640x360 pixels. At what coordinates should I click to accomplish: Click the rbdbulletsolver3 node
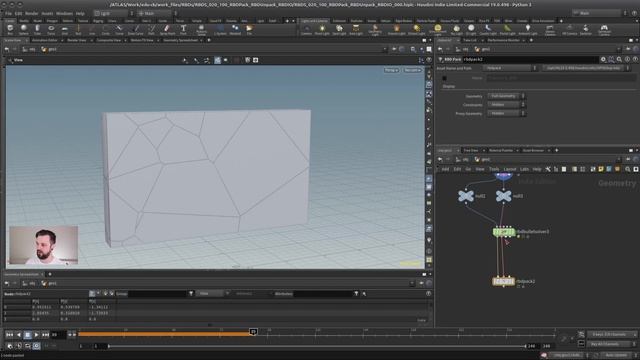point(504,232)
